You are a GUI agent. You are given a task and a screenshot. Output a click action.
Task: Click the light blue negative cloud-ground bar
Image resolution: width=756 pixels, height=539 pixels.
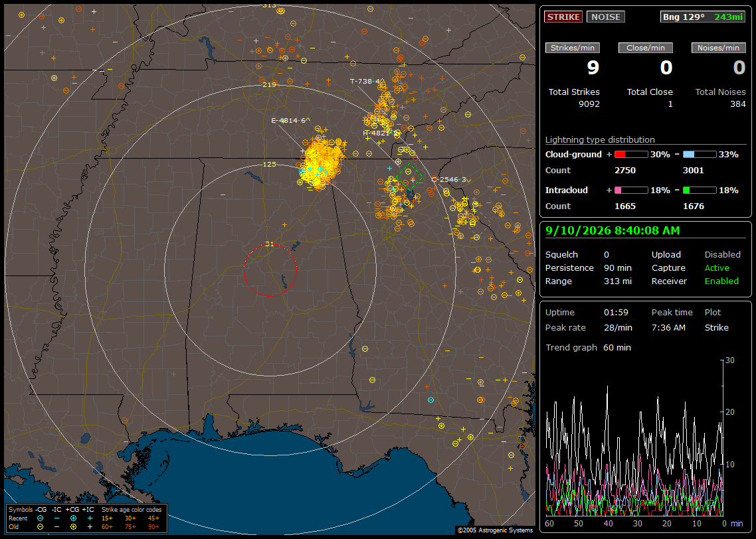pyautogui.click(x=700, y=155)
